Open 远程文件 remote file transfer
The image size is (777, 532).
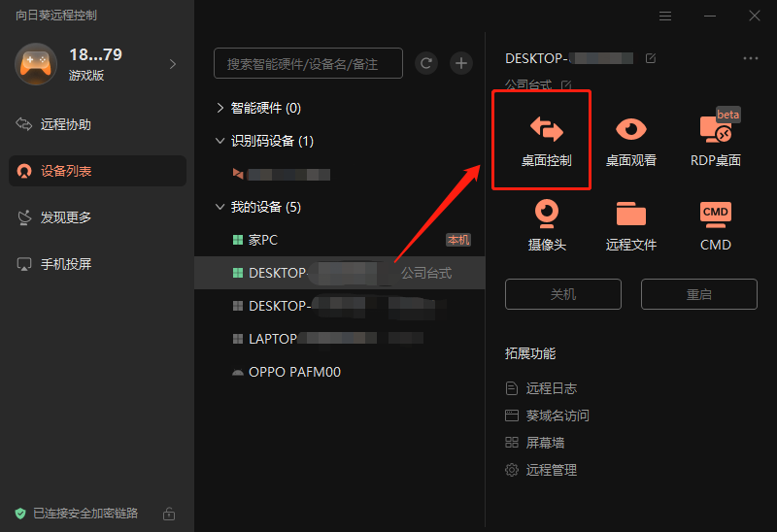[631, 223]
